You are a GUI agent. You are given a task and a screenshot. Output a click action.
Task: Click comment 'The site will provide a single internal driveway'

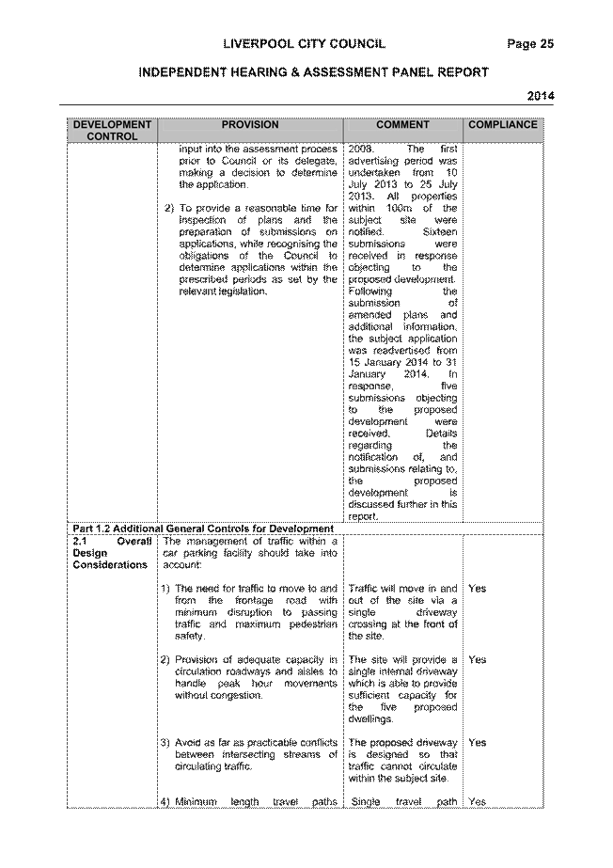click(402, 689)
